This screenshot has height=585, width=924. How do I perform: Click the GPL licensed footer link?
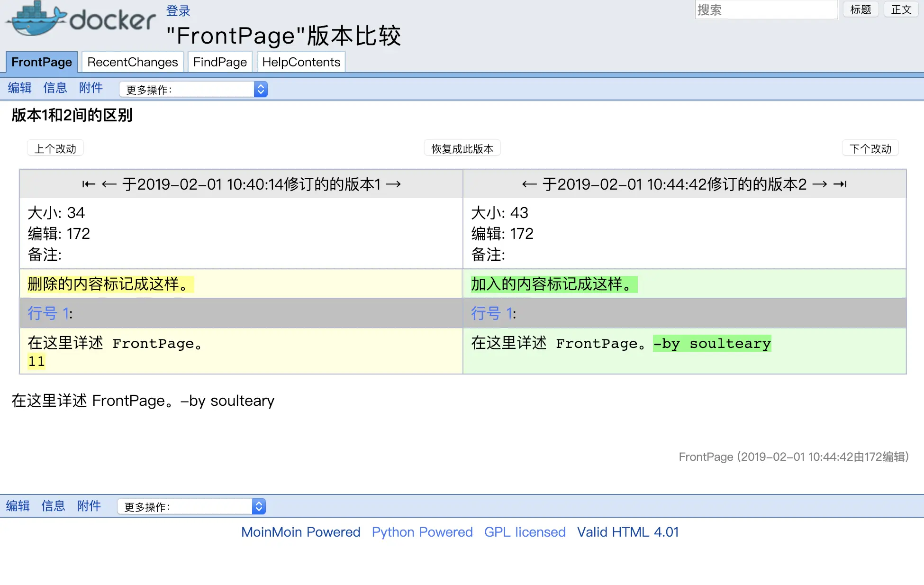tap(525, 532)
